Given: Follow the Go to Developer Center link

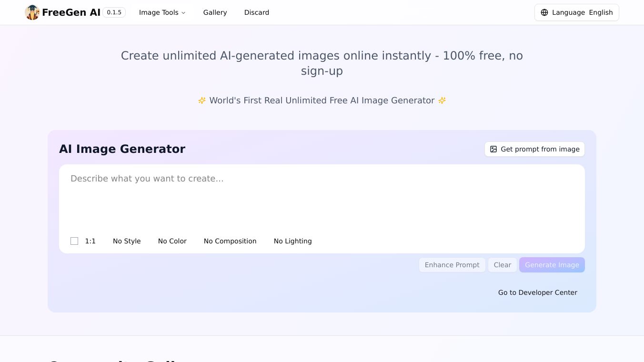Looking at the screenshot, I should [x=538, y=292].
